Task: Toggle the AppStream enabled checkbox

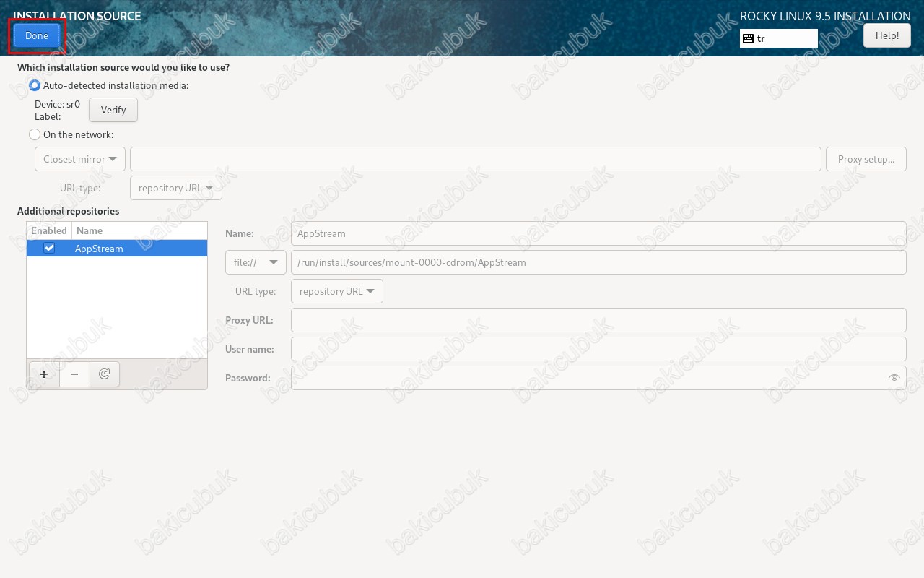Action: [x=49, y=248]
